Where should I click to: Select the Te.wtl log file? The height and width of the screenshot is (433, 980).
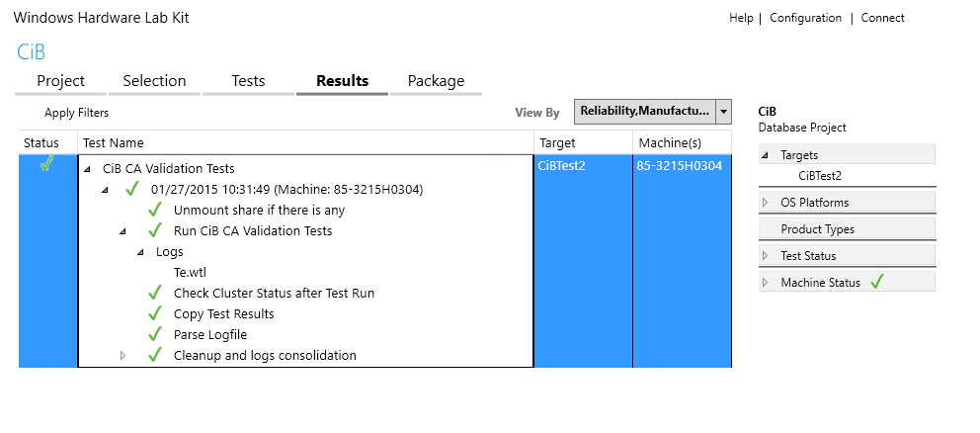click(190, 272)
